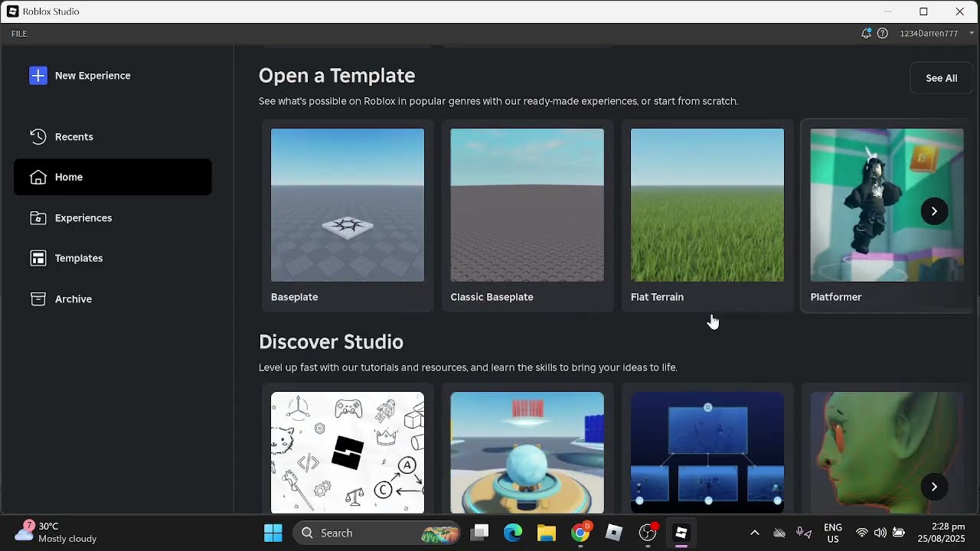The width and height of the screenshot is (980, 551).
Task: Select the Home house icon
Action: pos(38,177)
